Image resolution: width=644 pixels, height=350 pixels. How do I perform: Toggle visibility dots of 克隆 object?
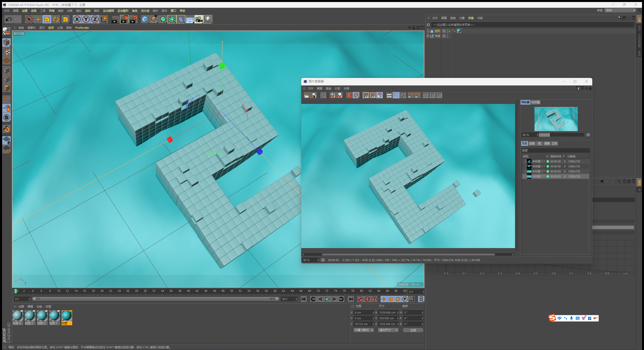[447, 36]
